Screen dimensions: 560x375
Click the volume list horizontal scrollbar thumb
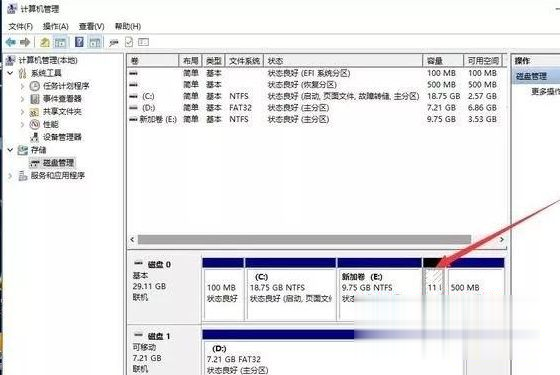point(304,239)
